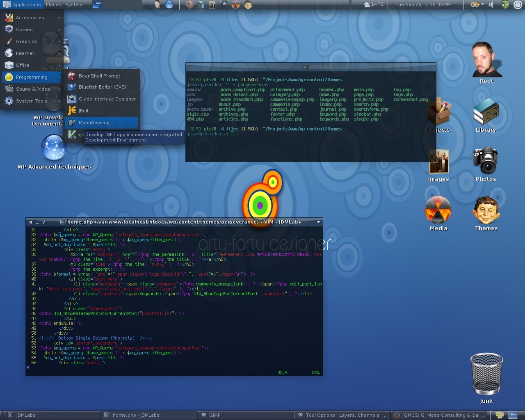Open the Photos desktop icon
The image size is (525, 420).
click(x=486, y=164)
